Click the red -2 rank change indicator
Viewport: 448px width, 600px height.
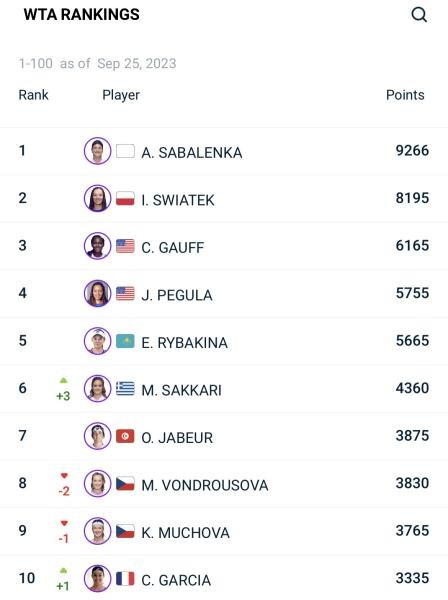click(64, 484)
